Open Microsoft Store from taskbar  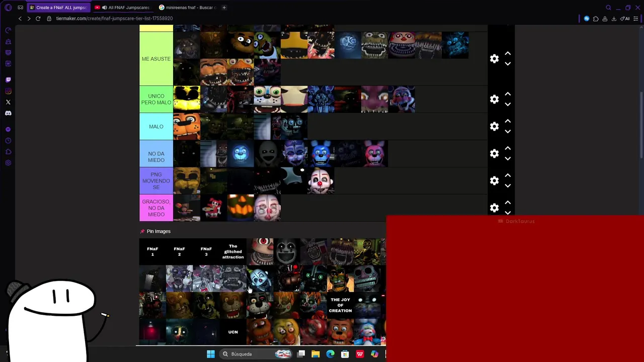345,354
